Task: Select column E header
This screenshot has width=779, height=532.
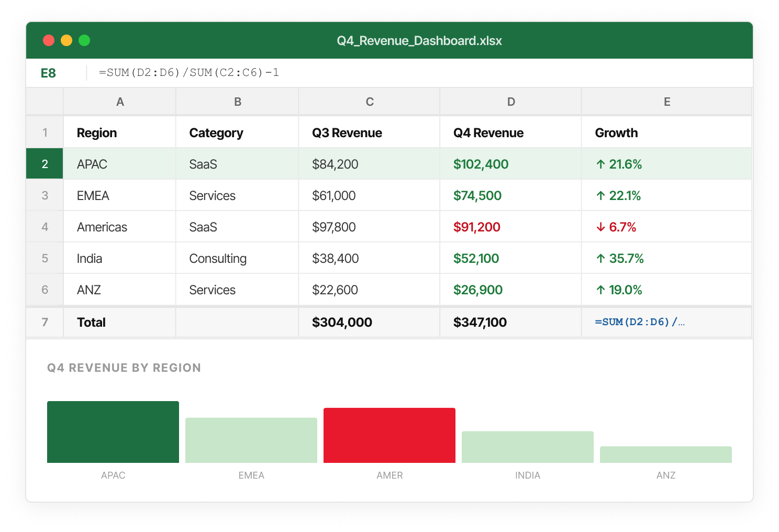Action: [x=667, y=102]
